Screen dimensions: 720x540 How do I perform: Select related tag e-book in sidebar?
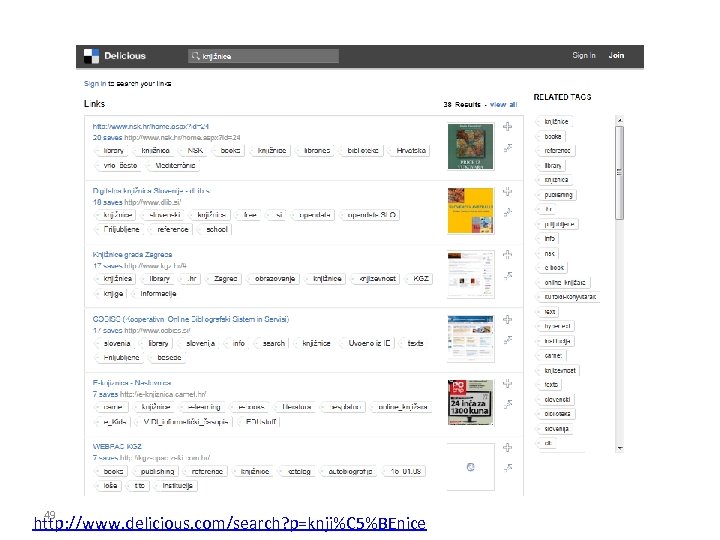tap(552, 268)
